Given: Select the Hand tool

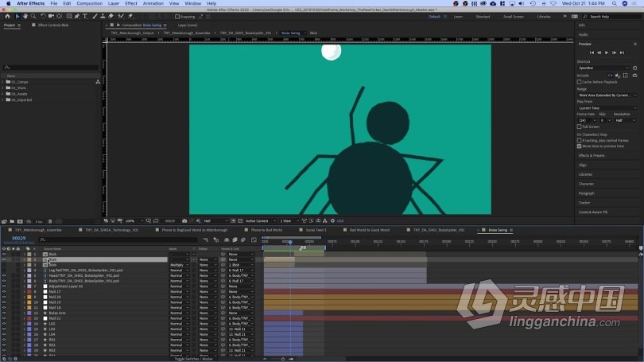Looking at the screenshot, I should tap(25, 17).
